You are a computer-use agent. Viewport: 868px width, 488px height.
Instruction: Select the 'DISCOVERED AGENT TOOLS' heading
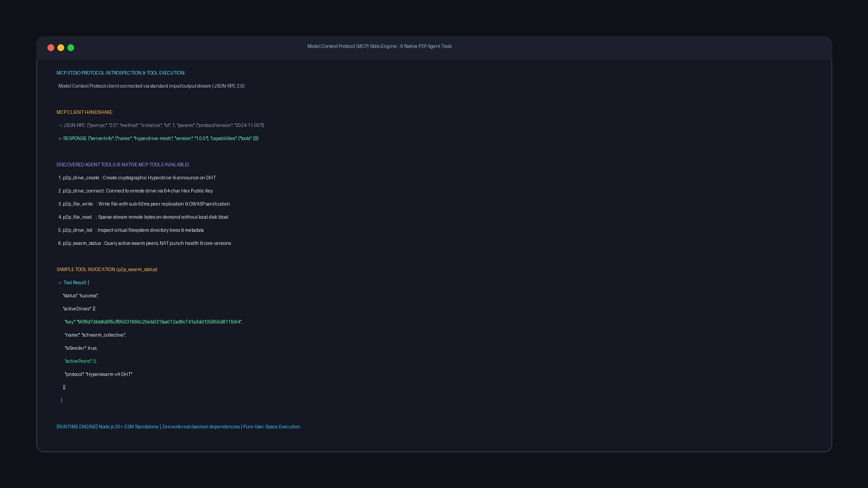123,165
